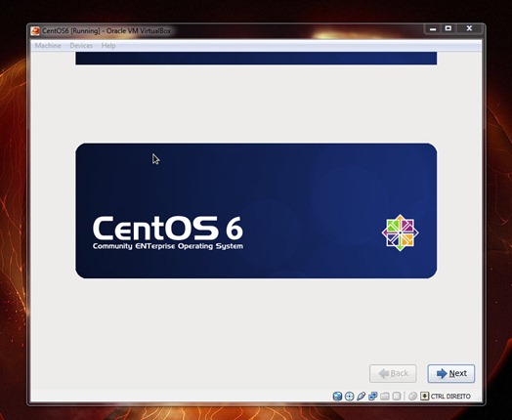Click the greyed video capture status icon
The width and height of the screenshot is (512, 420).
[396, 397]
